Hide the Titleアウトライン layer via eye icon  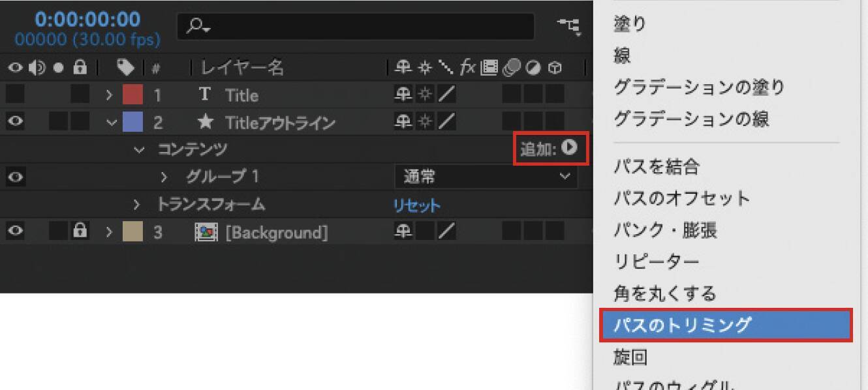15,122
